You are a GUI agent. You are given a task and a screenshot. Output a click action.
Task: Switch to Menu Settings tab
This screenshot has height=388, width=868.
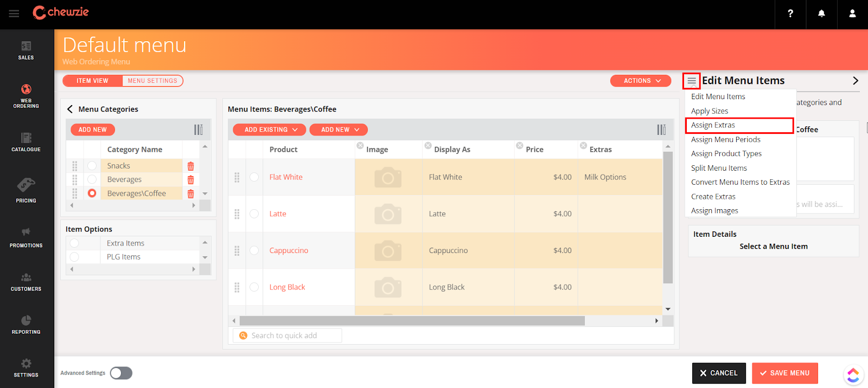pos(152,81)
